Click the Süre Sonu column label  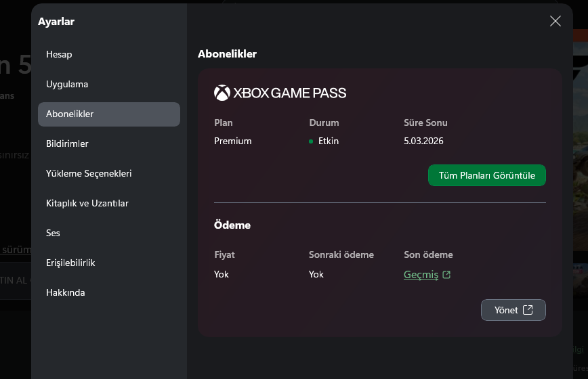(425, 123)
